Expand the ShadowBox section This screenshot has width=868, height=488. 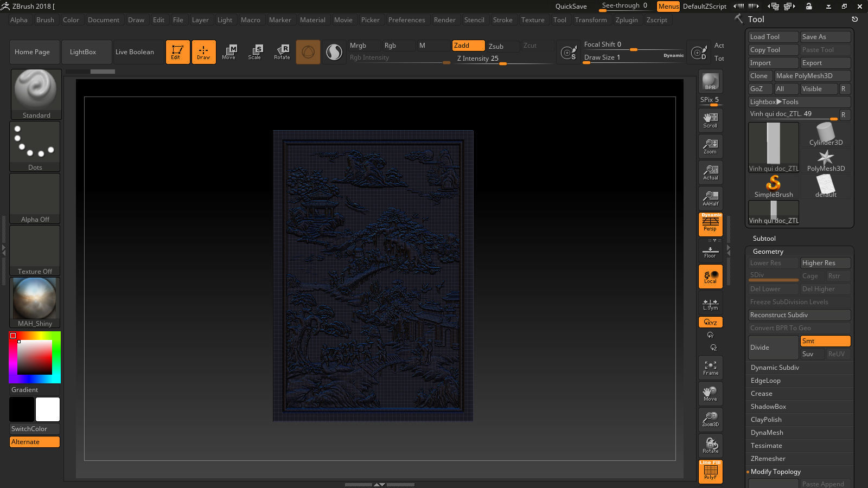pos(768,407)
